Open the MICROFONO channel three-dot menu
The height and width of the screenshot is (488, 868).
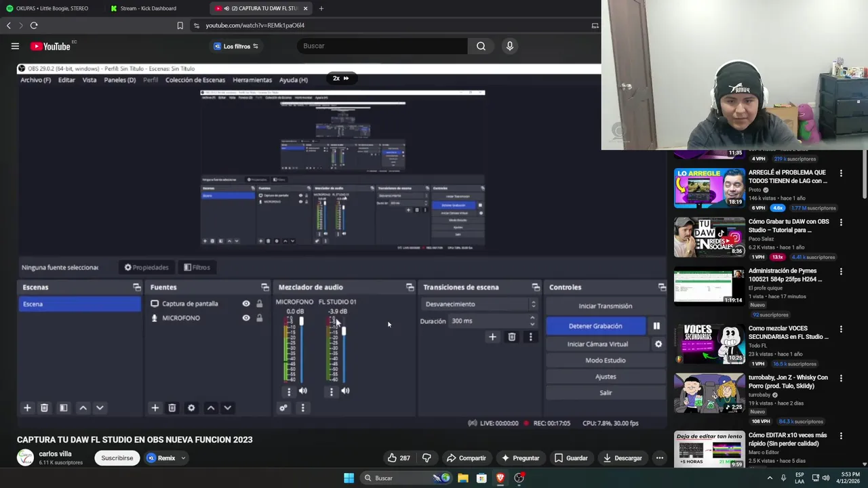click(x=289, y=391)
